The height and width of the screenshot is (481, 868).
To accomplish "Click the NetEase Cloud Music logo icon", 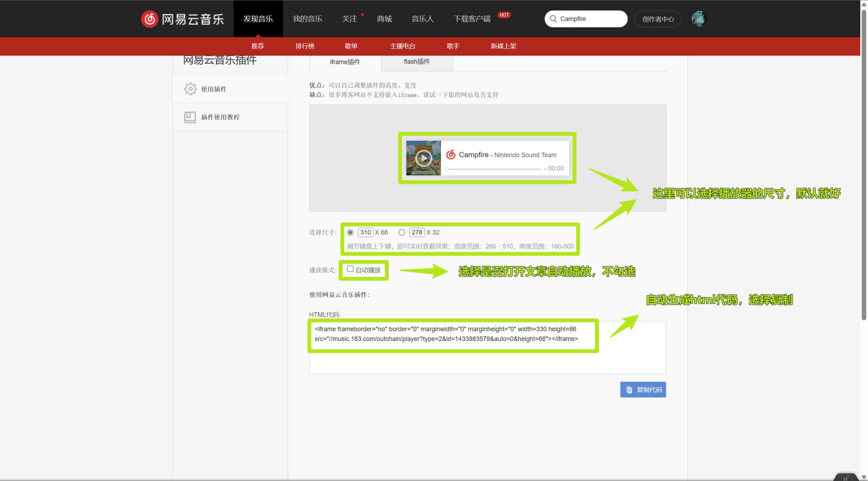I will 150,19.
